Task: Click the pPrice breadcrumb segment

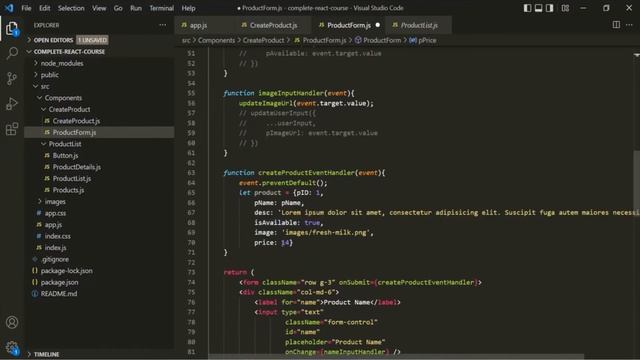Action: (423, 40)
